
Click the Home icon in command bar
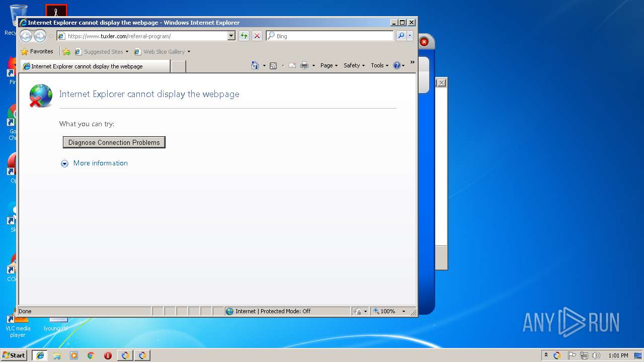click(255, 65)
